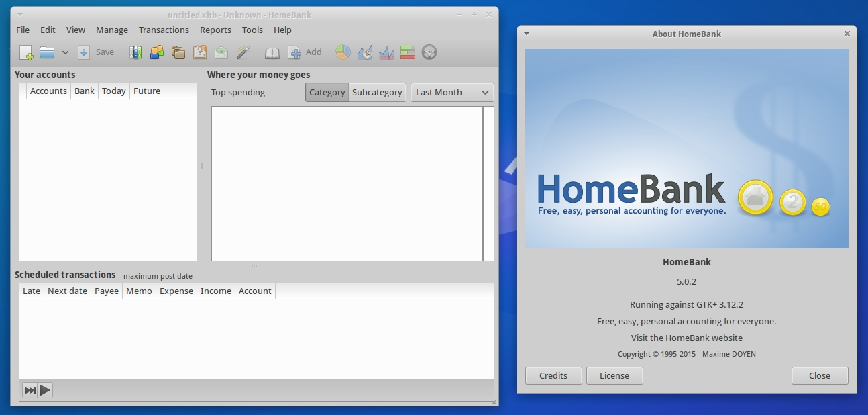The width and height of the screenshot is (868, 415).
Task: Open the Trend Time report icon
Action: (x=364, y=52)
